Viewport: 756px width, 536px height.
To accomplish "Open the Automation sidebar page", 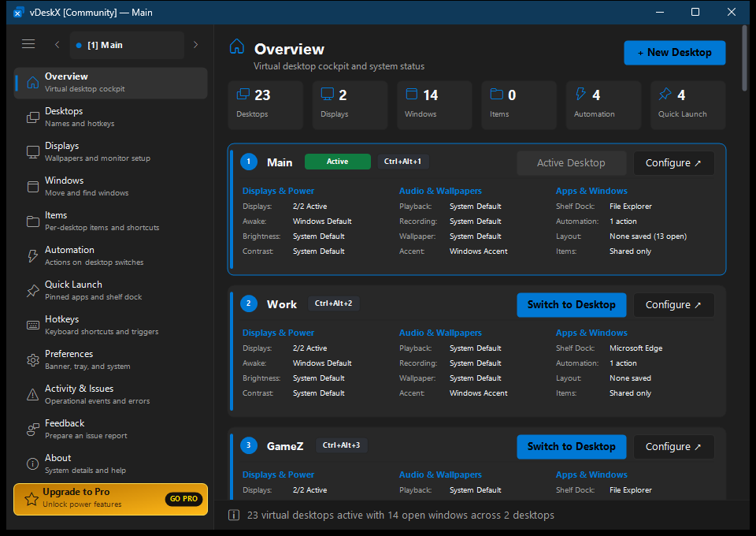I will coord(111,256).
